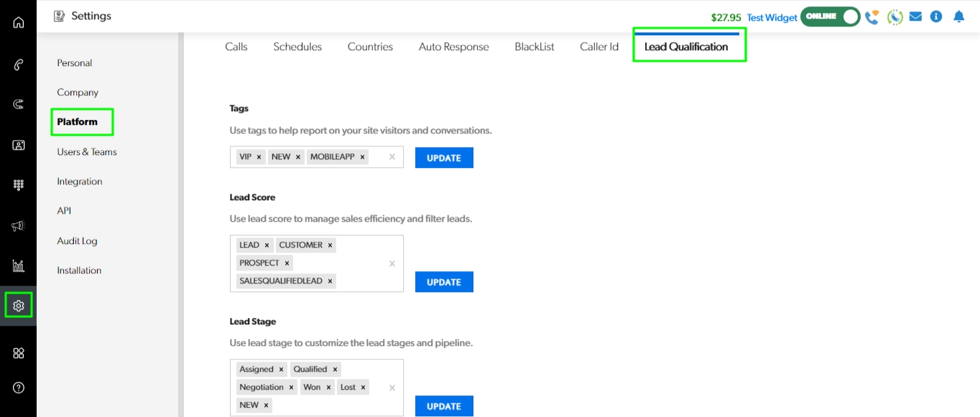The width and height of the screenshot is (980, 417).
Task: Open the analytics chart icon
Action: [19, 266]
